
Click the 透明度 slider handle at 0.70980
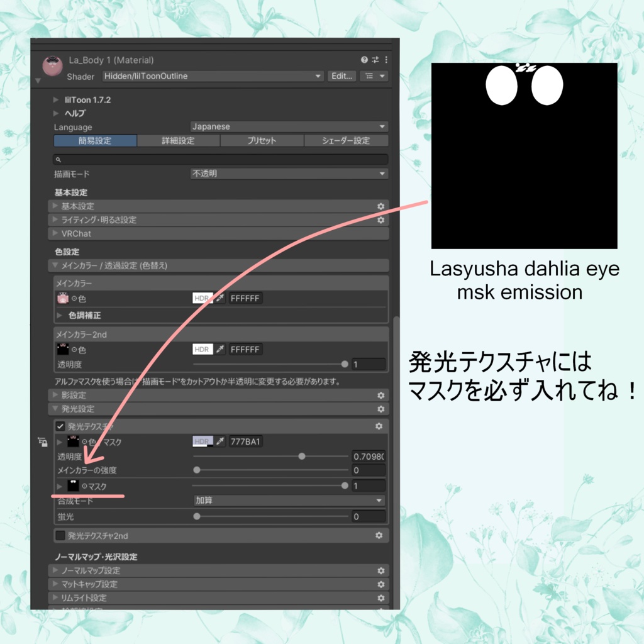(x=303, y=457)
